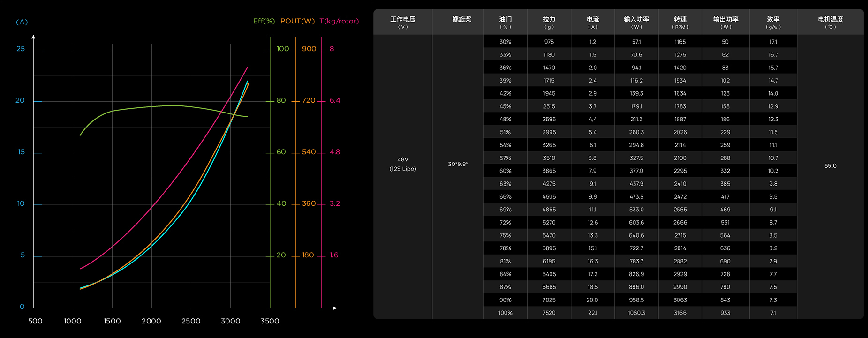Click the 7520 thrust value
This screenshot has width=868, height=338.
click(x=549, y=313)
